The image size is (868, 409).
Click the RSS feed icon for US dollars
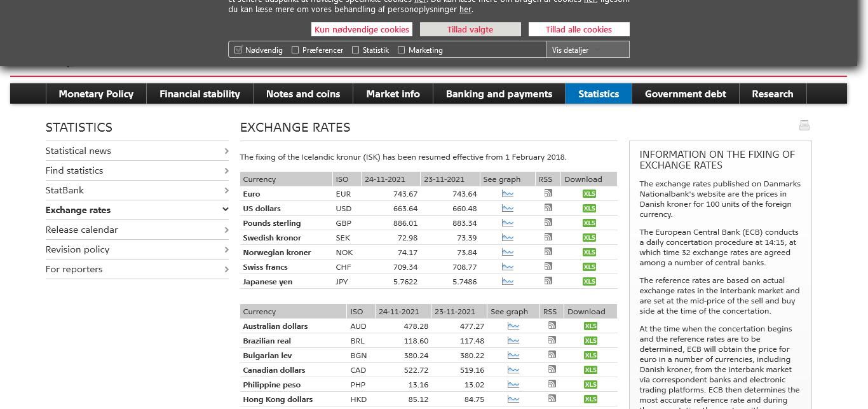(x=548, y=208)
